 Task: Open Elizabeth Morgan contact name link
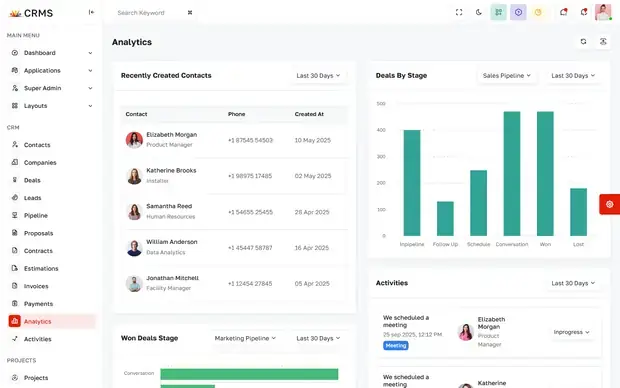pyautogui.click(x=172, y=134)
